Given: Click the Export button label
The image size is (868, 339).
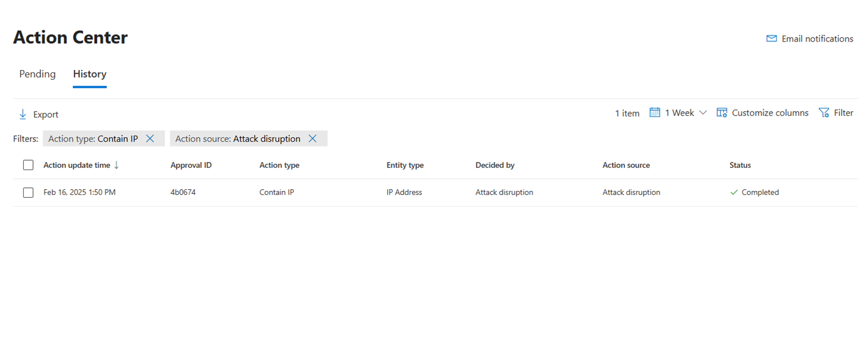Looking at the screenshot, I should [46, 115].
